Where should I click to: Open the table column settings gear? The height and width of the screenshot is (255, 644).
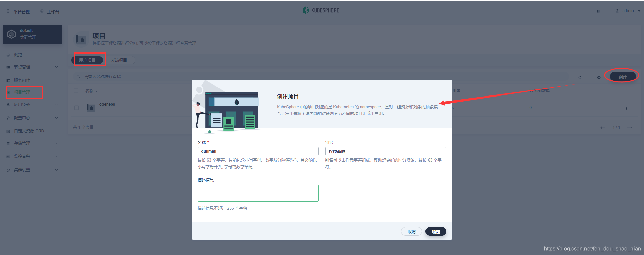tap(599, 77)
